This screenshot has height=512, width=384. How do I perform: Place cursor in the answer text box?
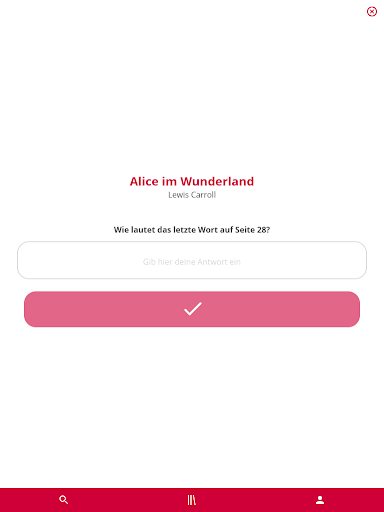[x=192, y=260]
